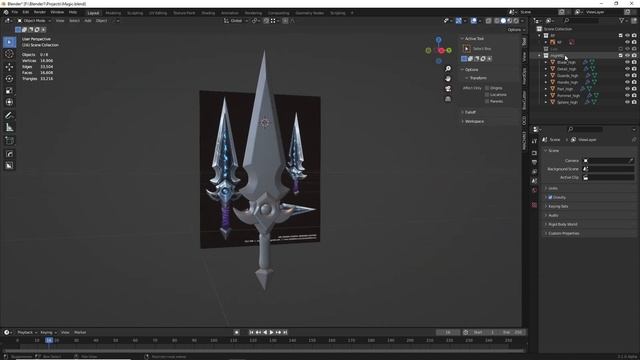The height and width of the screenshot is (360, 640).
Task: Click the blue Z axis gizmo ball
Action: 438,40
